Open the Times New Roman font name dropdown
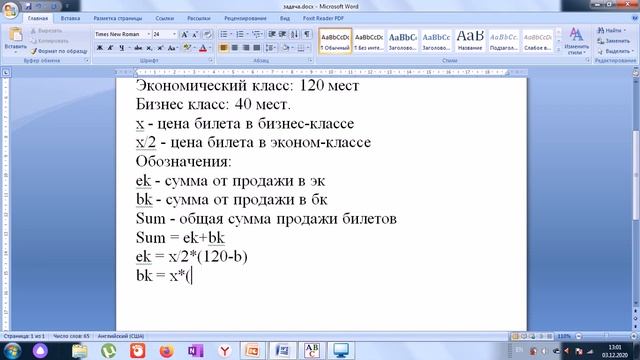The height and width of the screenshot is (360, 640). click(149, 34)
